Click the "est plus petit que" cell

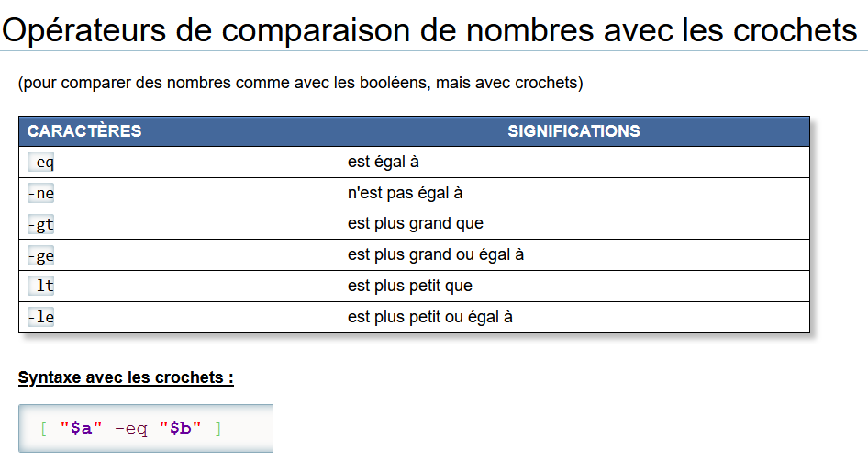click(x=410, y=287)
